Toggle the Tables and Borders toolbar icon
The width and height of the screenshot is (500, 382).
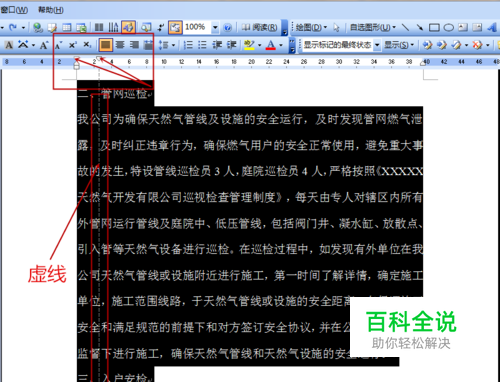[52, 27]
